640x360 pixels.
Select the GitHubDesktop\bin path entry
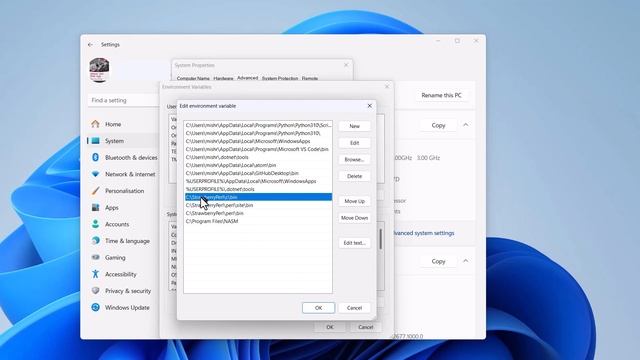[x=258, y=173]
